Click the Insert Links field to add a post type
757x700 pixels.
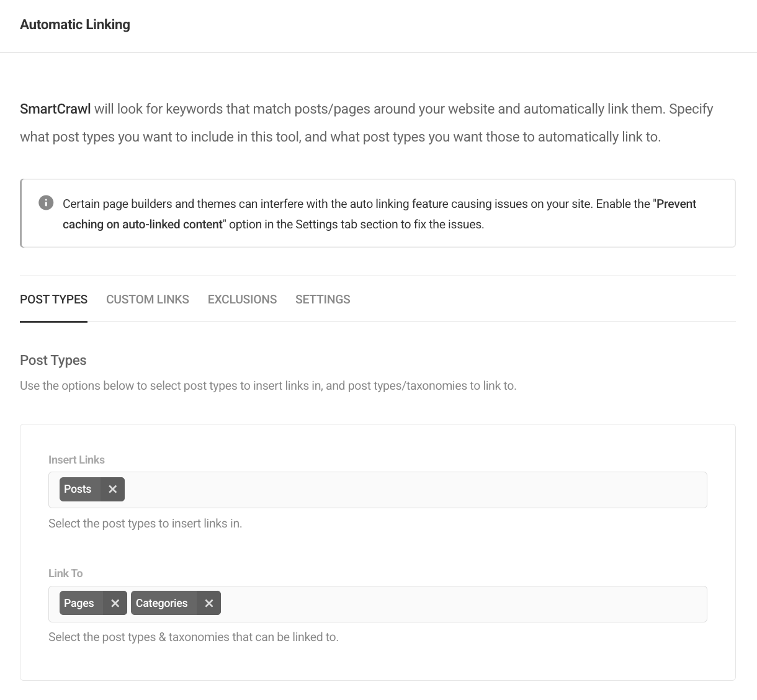pyautogui.click(x=372, y=490)
